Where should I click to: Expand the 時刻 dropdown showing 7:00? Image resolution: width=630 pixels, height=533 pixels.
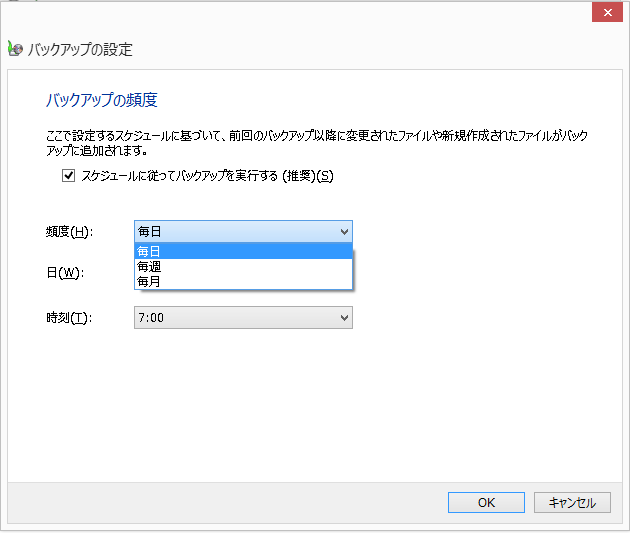coord(243,317)
